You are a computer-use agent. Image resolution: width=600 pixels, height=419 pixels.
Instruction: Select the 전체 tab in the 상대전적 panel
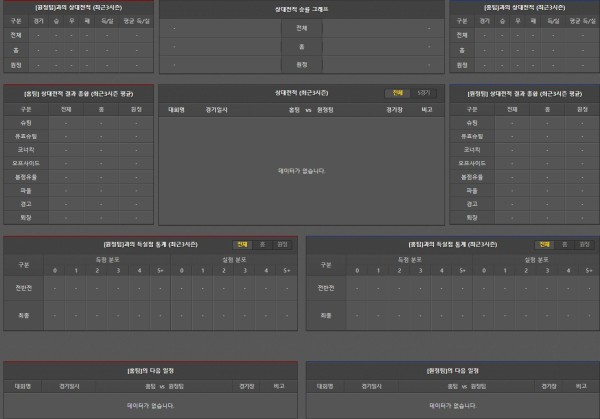pos(398,92)
